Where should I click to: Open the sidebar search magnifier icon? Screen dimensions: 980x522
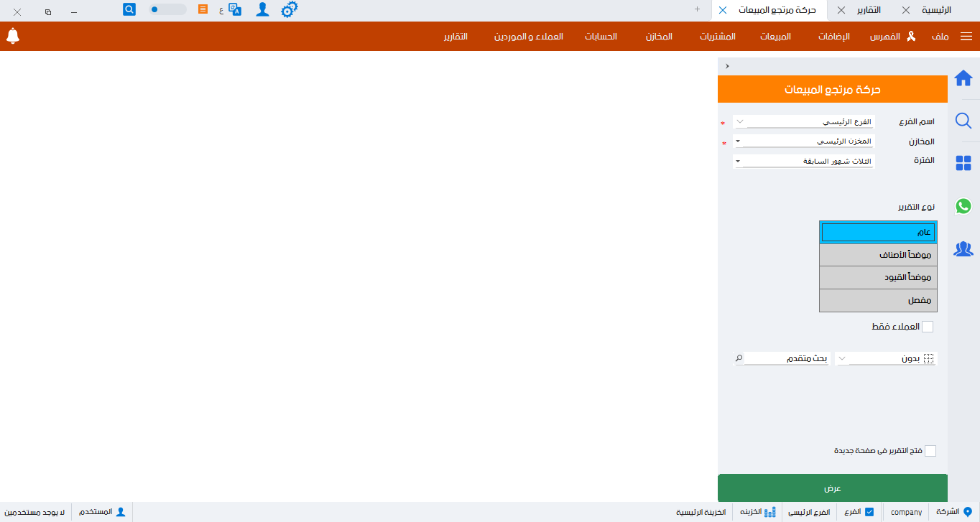(963, 121)
